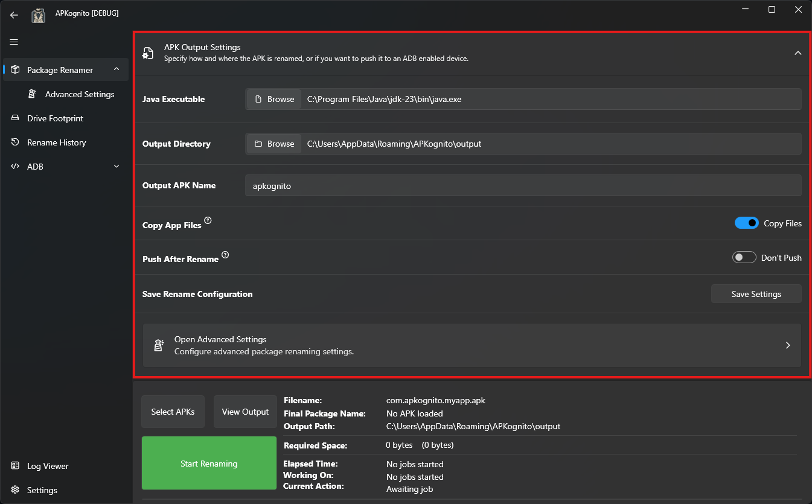Click the filename com.apkognito.myapp.apk text
Viewport: 812px width, 504px height.
click(x=436, y=400)
